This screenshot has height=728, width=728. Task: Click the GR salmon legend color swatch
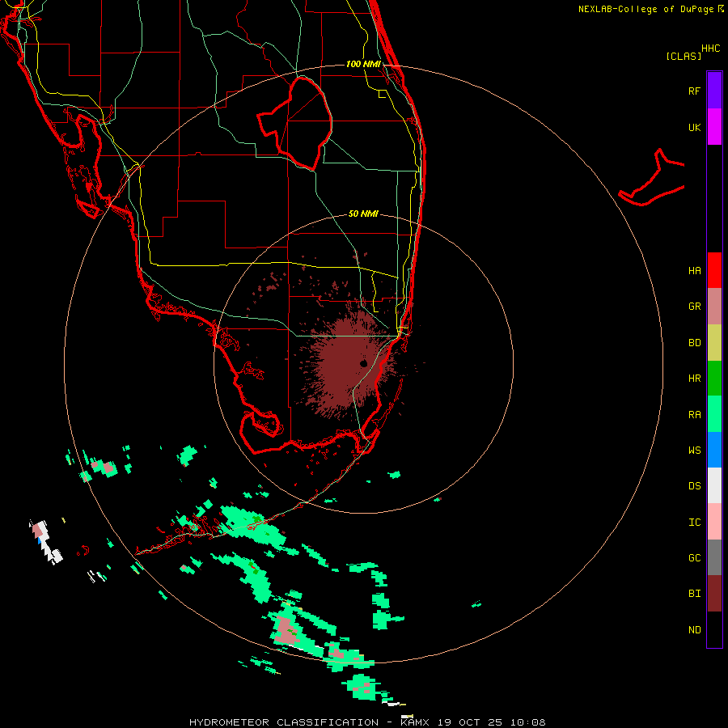(714, 307)
